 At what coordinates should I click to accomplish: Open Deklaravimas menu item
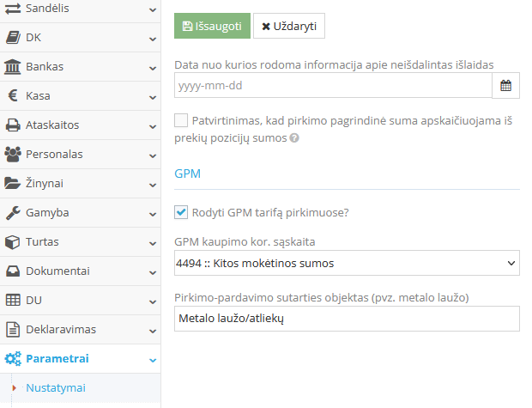click(x=80, y=330)
